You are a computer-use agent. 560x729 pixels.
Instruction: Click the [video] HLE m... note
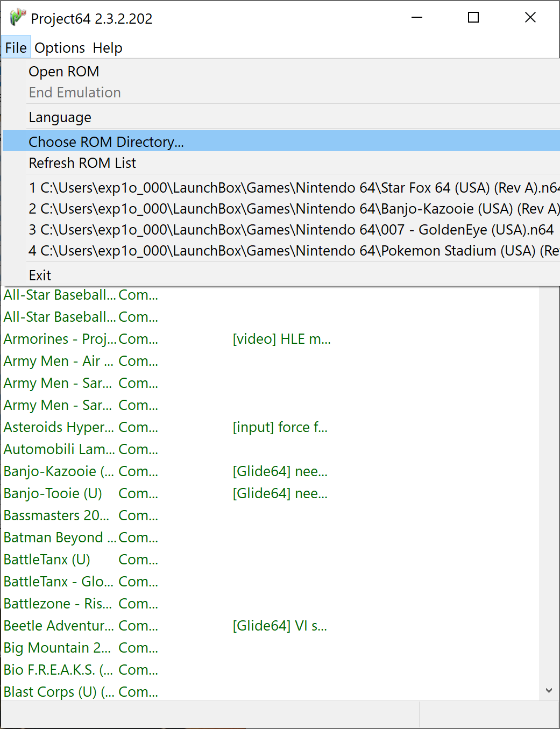point(281,339)
